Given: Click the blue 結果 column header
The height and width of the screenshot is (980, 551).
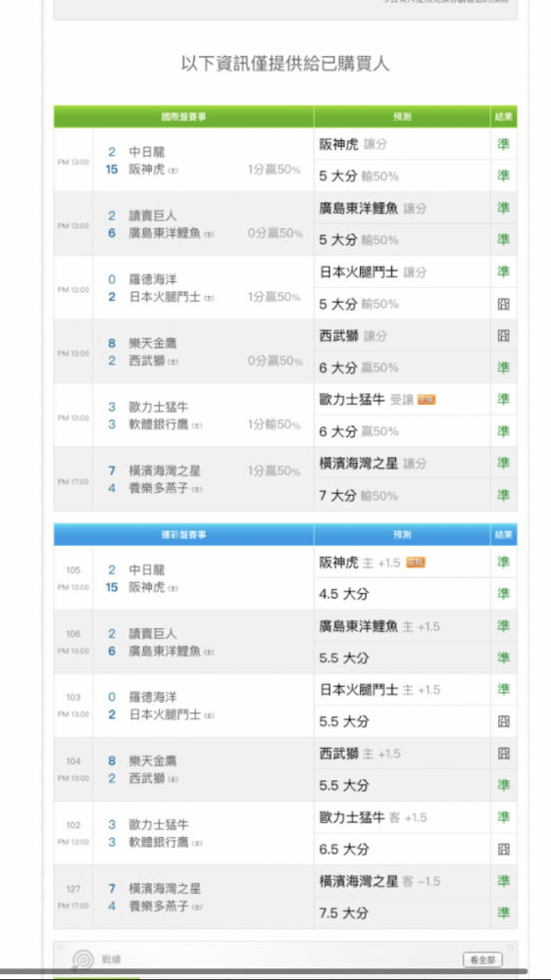Looking at the screenshot, I should coord(504,535).
